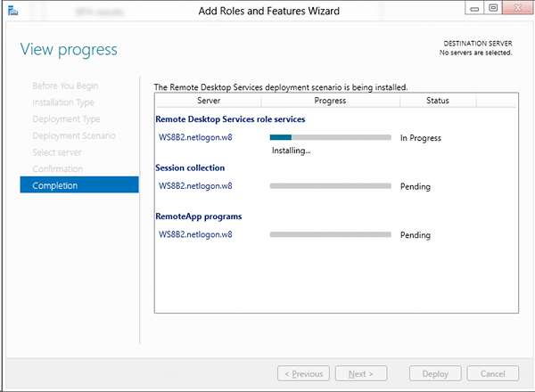Minimize the Add Roles and Features Wizard
This screenshot has height=392, width=535.
[x=472, y=10]
